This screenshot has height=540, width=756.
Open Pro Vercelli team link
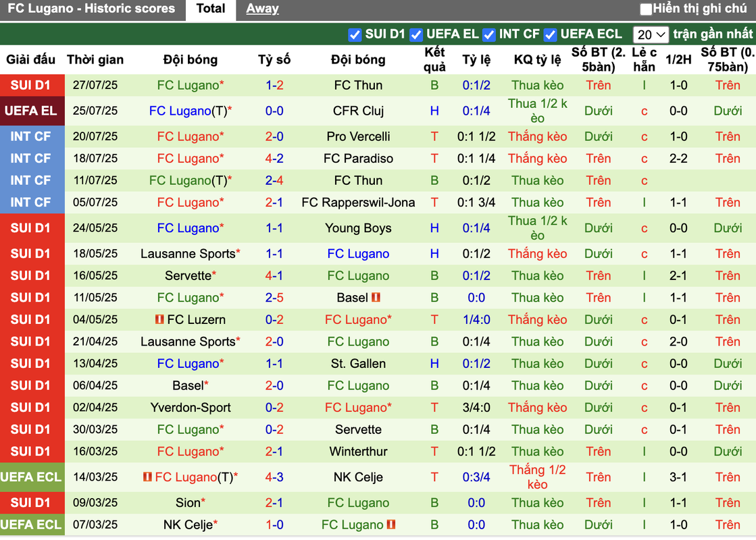click(358, 136)
